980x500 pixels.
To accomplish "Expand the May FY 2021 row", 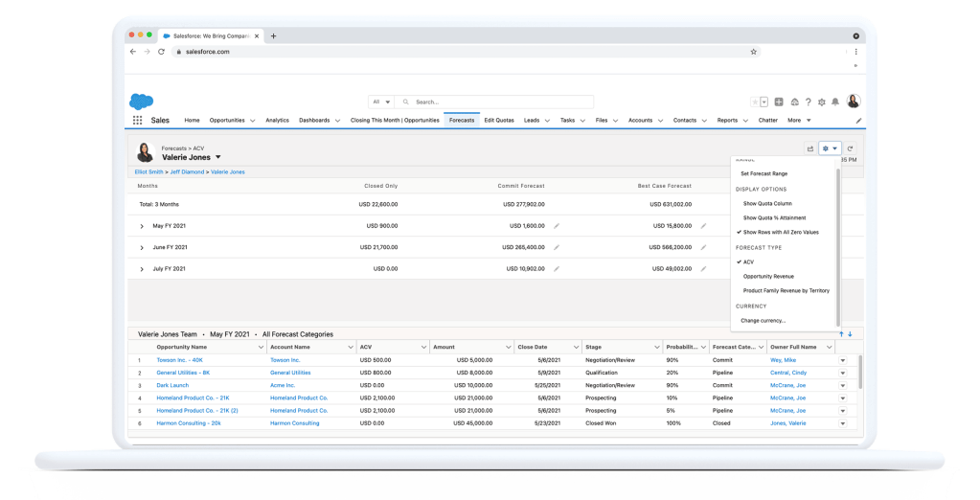I will pos(142,226).
